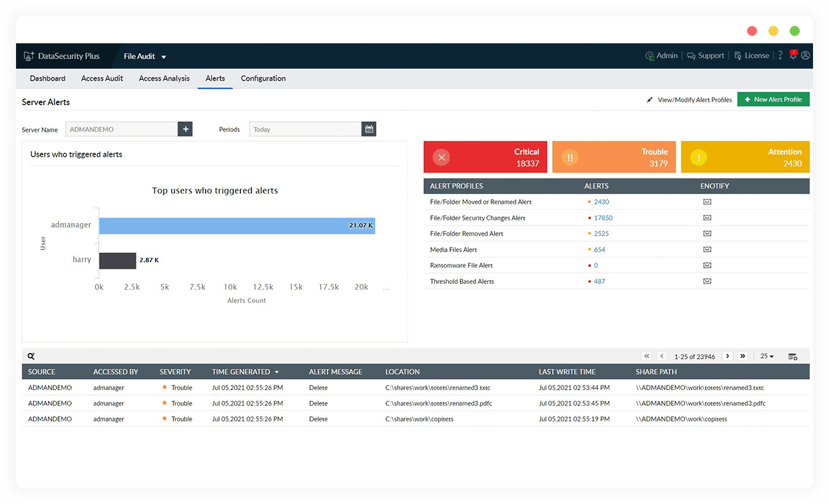Click the LAST WRITE TIME column header
The image size is (829, 504).
[x=567, y=372]
